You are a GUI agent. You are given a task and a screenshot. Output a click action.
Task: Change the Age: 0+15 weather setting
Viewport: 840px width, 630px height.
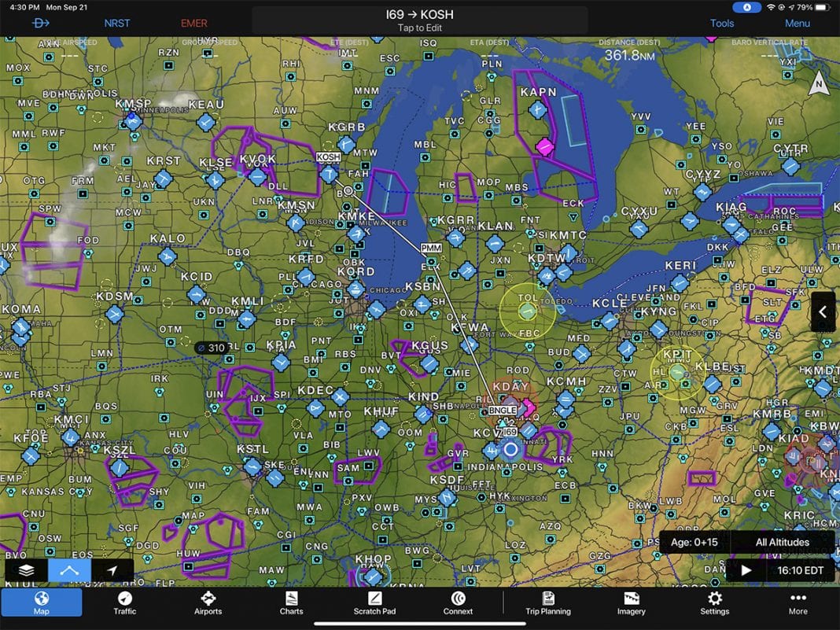click(695, 543)
